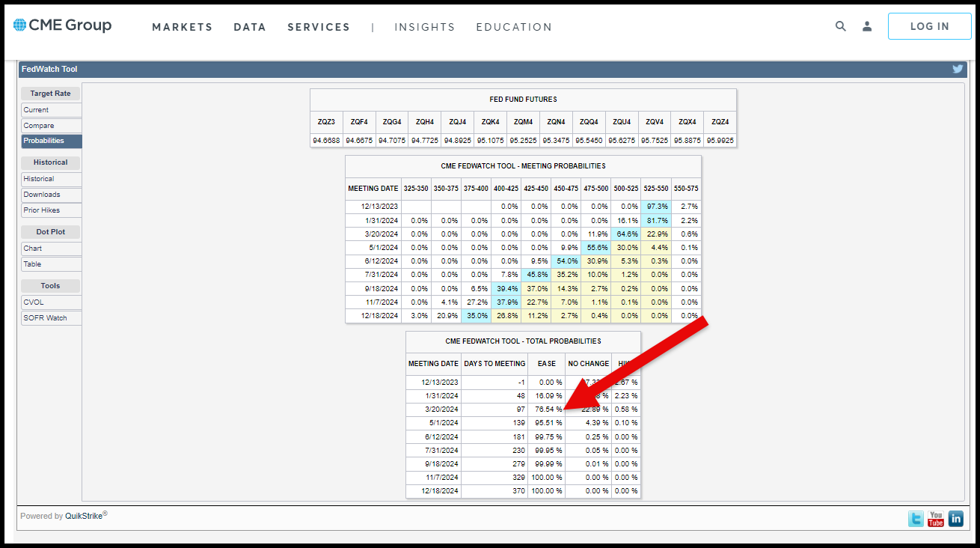The image size is (980, 548).
Task: Click the 16.09 % ease probability
Action: click(x=548, y=396)
